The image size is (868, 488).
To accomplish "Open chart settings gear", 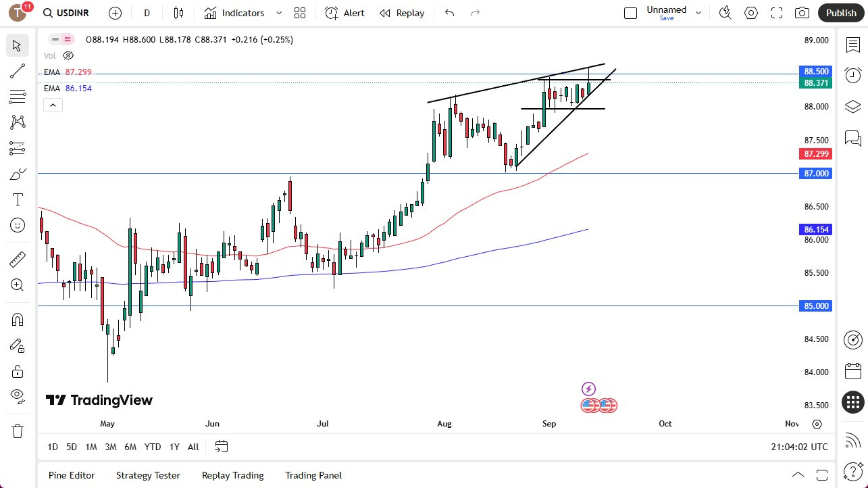I will (x=750, y=13).
